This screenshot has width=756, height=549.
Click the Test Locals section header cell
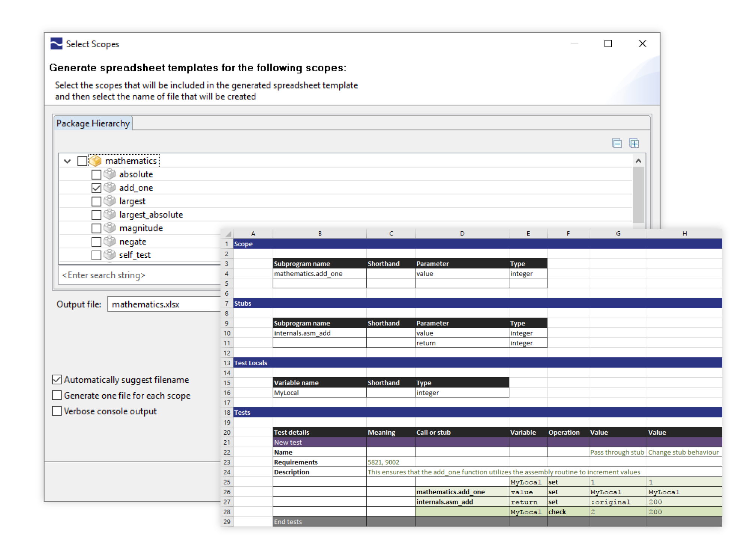(253, 363)
